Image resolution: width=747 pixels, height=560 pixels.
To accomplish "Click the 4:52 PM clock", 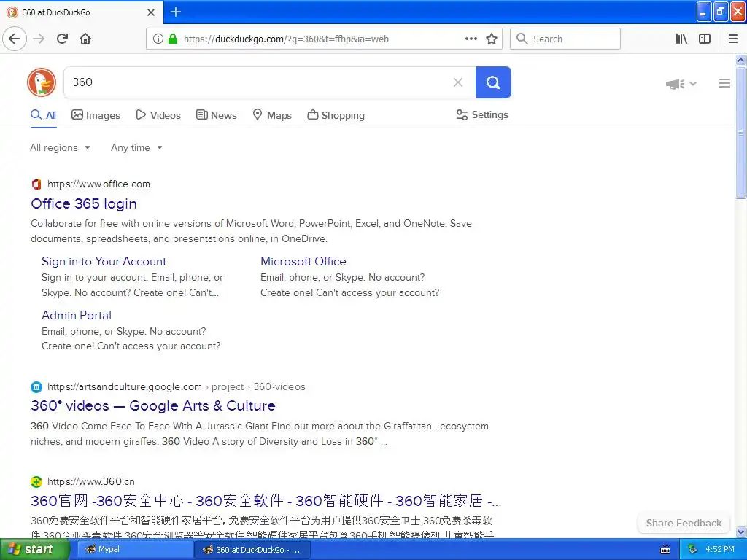I will point(720,550).
